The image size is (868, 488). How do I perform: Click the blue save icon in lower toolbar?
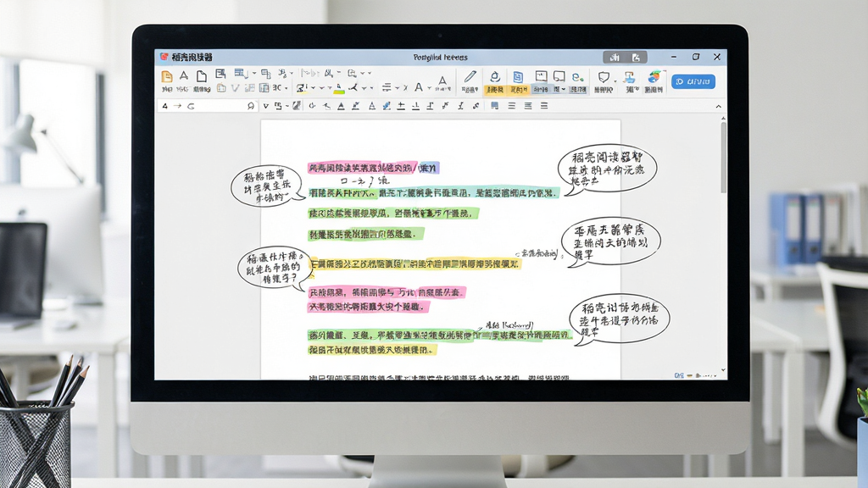[x=494, y=106]
